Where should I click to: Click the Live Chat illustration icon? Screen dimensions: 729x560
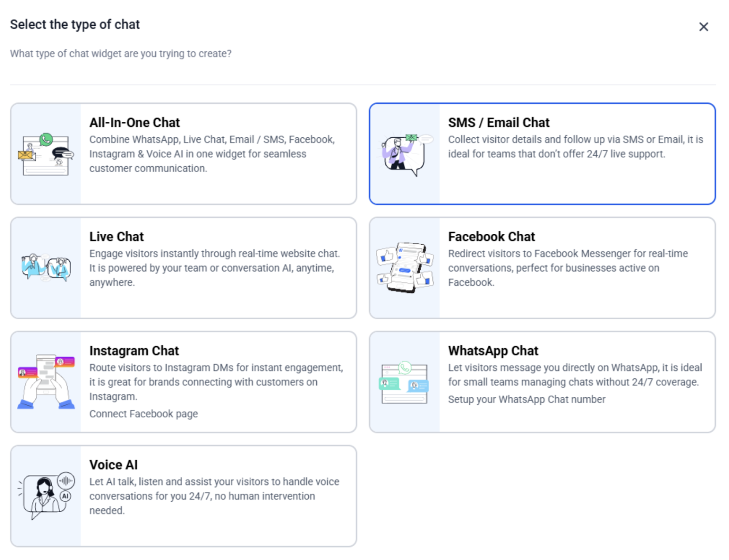coord(46,268)
